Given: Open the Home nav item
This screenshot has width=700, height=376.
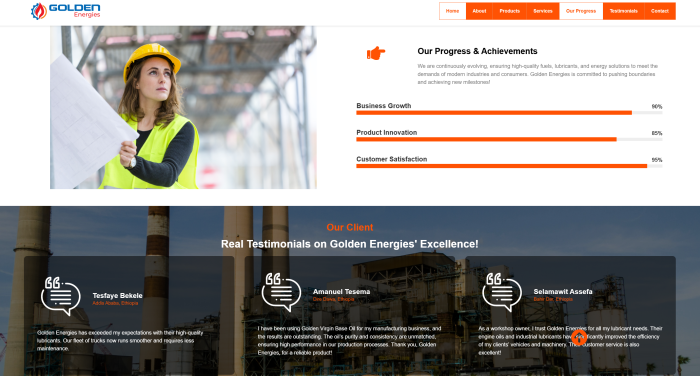Looking at the screenshot, I should 452,11.
